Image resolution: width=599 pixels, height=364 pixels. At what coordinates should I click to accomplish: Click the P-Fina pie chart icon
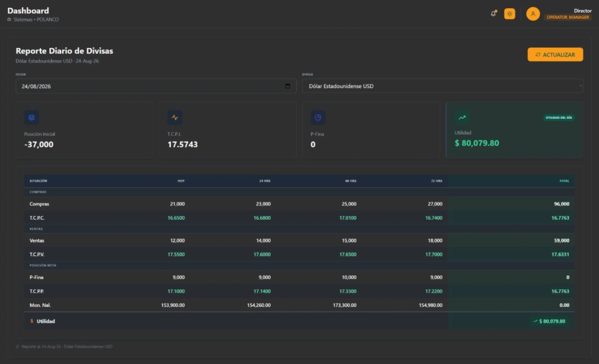pyautogui.click(x=318, y=118)
